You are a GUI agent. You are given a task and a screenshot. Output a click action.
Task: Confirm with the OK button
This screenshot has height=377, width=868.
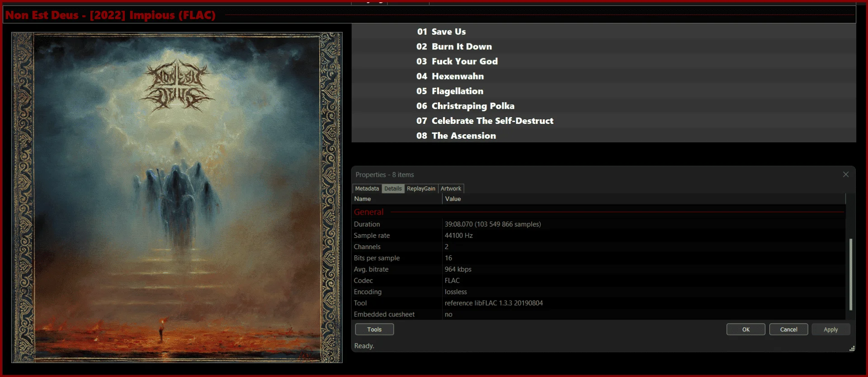[746, 330]
